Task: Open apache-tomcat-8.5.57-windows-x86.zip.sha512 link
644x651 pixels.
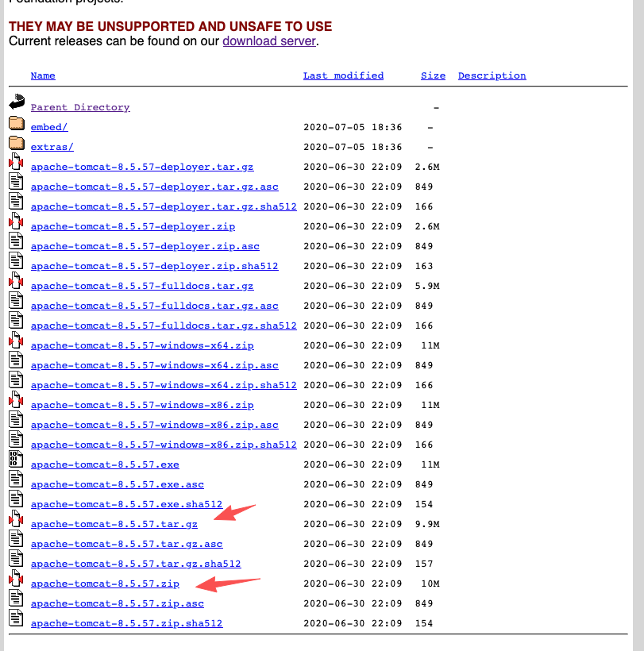Action: pyautogui.click(x=164, y=445)
